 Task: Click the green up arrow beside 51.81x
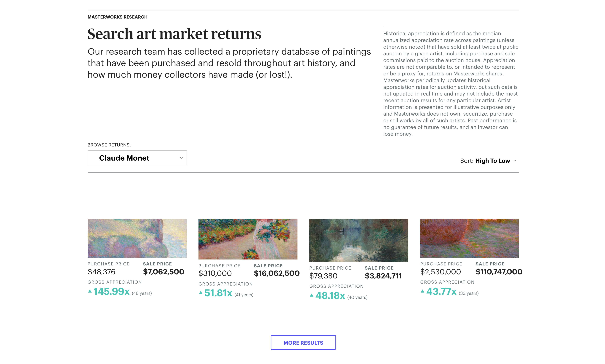pyautogui.click(x=201, y=293)
